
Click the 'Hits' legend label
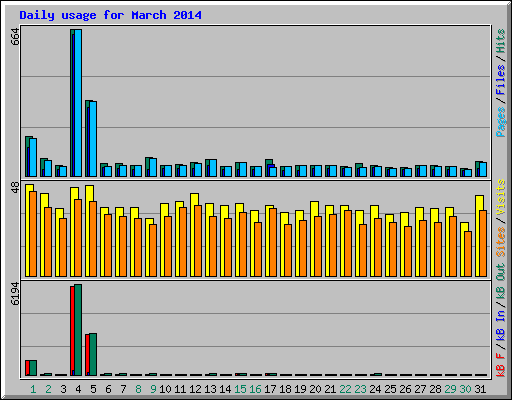[501, 41]
